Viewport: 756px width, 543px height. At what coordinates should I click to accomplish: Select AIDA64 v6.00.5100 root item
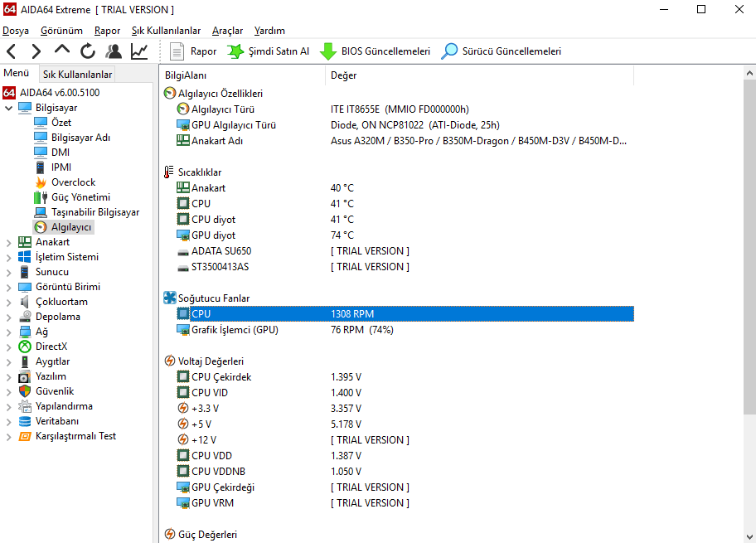coord(60,93)
